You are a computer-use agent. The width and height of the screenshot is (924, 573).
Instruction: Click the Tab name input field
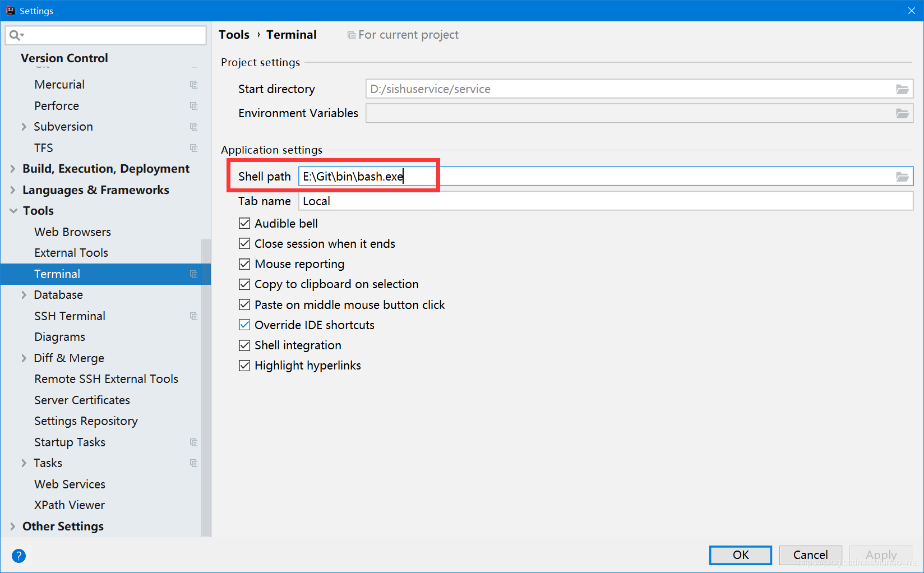click(606, 201)
